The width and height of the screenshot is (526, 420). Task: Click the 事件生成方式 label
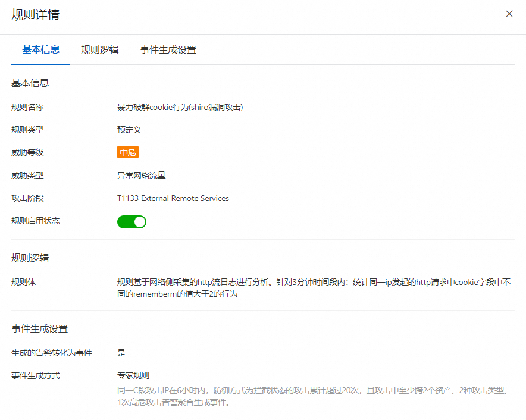(36, 376)
